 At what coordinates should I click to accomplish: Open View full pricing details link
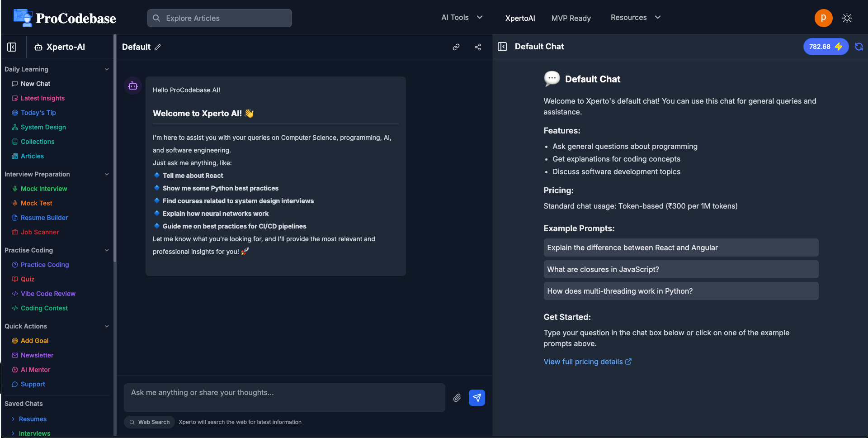tap(587, 362)
